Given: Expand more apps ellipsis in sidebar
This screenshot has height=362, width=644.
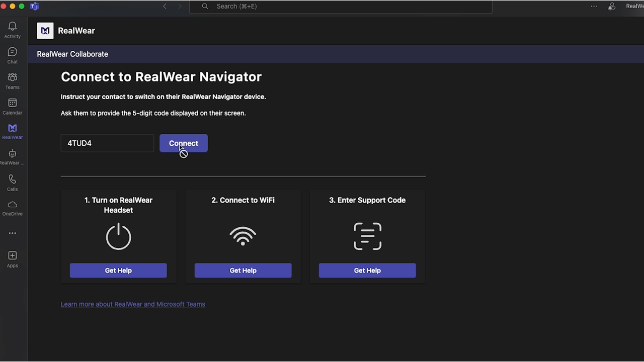Looking at the screenshot, I should (x=13, y=233).
